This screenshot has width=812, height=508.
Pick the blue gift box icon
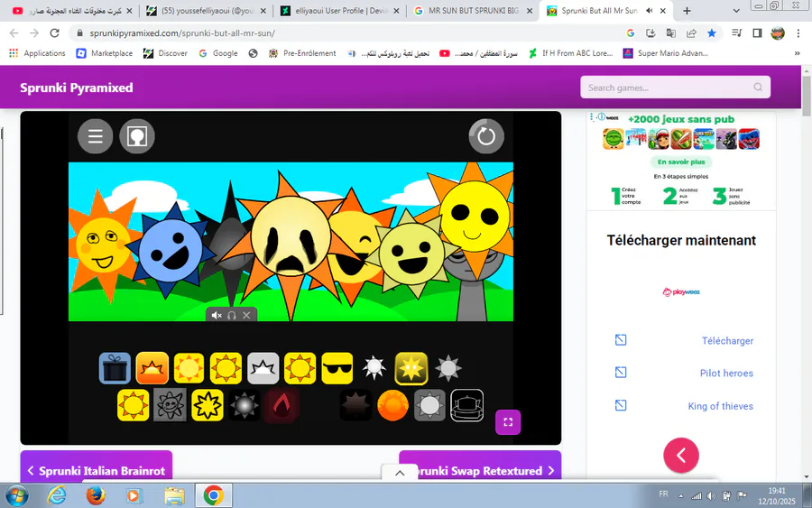click(x=115, y=368)
